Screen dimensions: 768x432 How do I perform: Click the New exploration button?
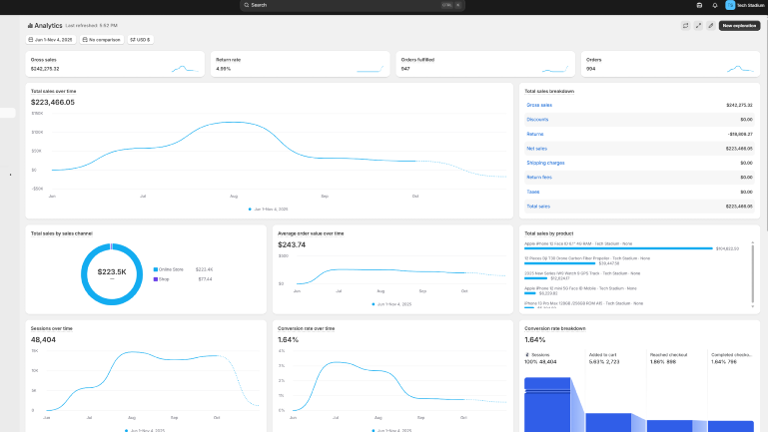tap(739, 25)
